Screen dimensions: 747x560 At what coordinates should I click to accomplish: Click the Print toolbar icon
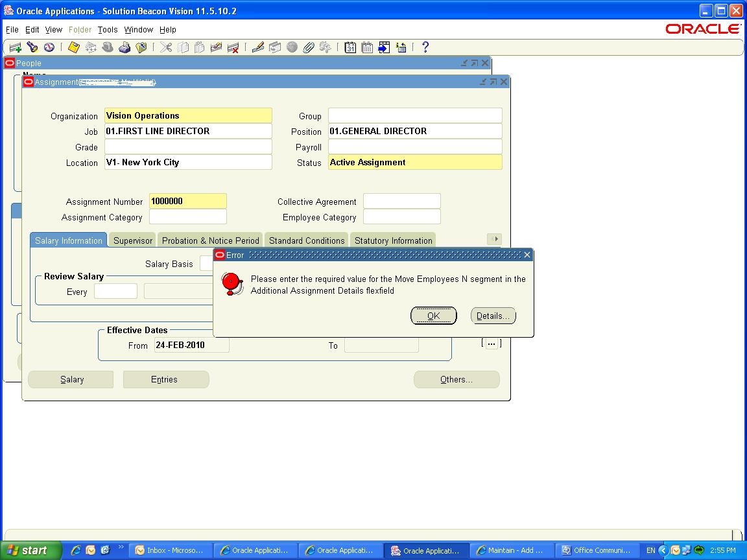124,47
